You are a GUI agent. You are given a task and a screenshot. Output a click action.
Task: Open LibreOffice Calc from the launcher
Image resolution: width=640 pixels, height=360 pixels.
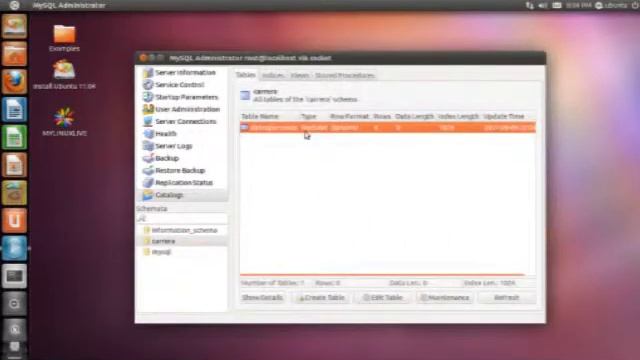(x=14, y=137)
